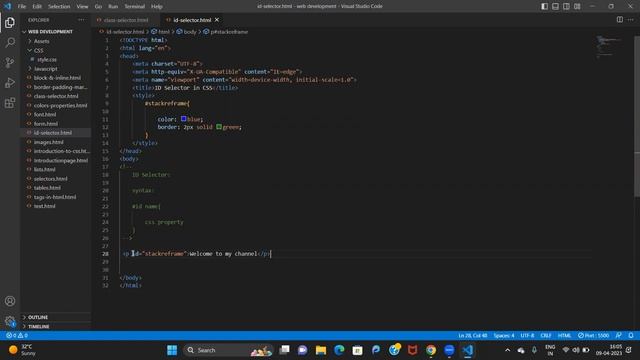Open the File menu
Screen dimensions: 640x360
[22, 7]
